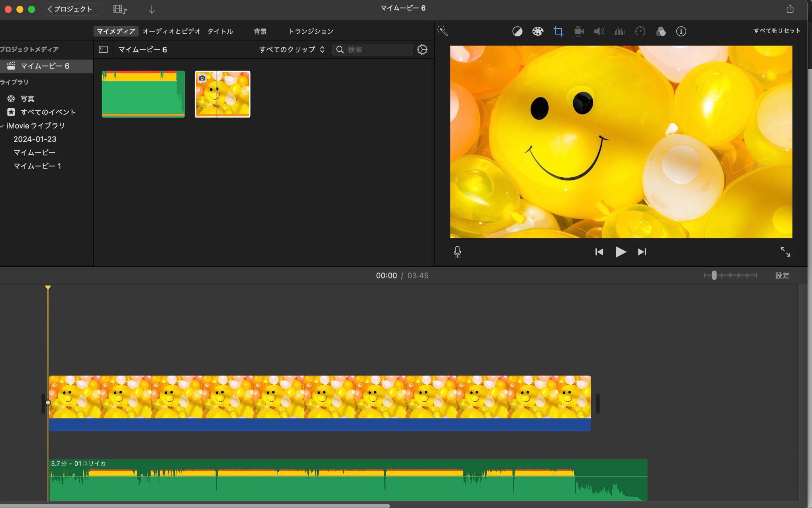Select the cropping tool icon

558,31
